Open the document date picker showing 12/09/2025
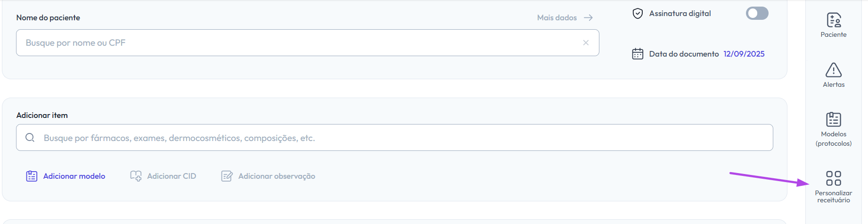 tap(744, 54)
